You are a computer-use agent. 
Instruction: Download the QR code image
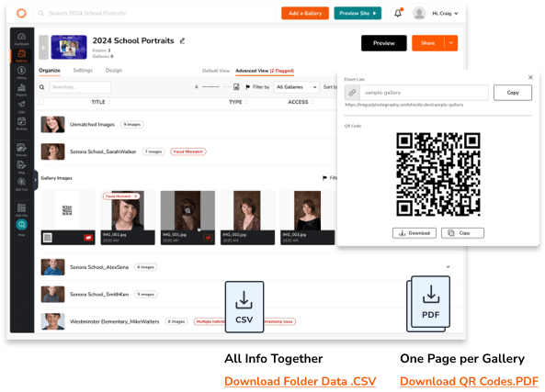[414, 233]
